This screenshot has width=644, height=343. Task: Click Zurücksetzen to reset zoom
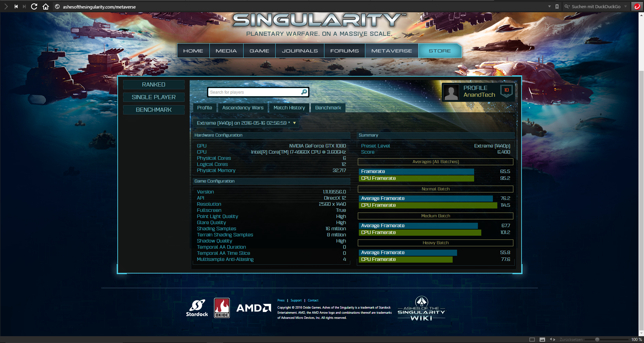pos(571,340)
